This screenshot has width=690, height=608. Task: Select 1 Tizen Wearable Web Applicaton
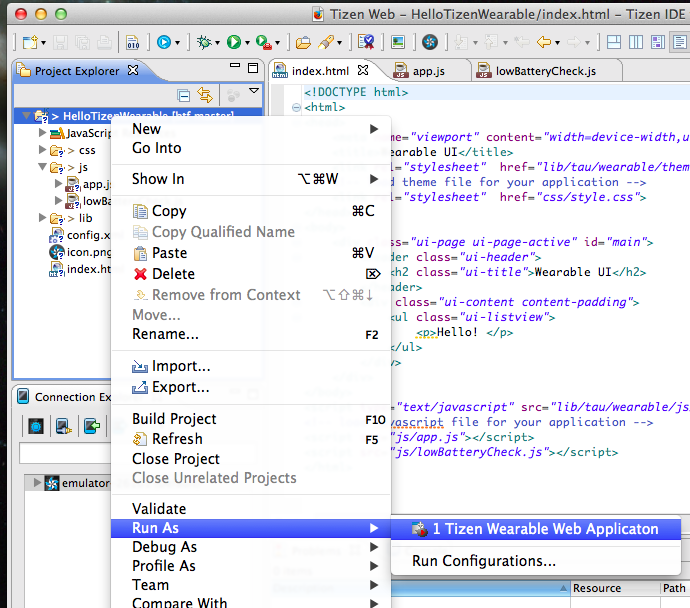536,529
